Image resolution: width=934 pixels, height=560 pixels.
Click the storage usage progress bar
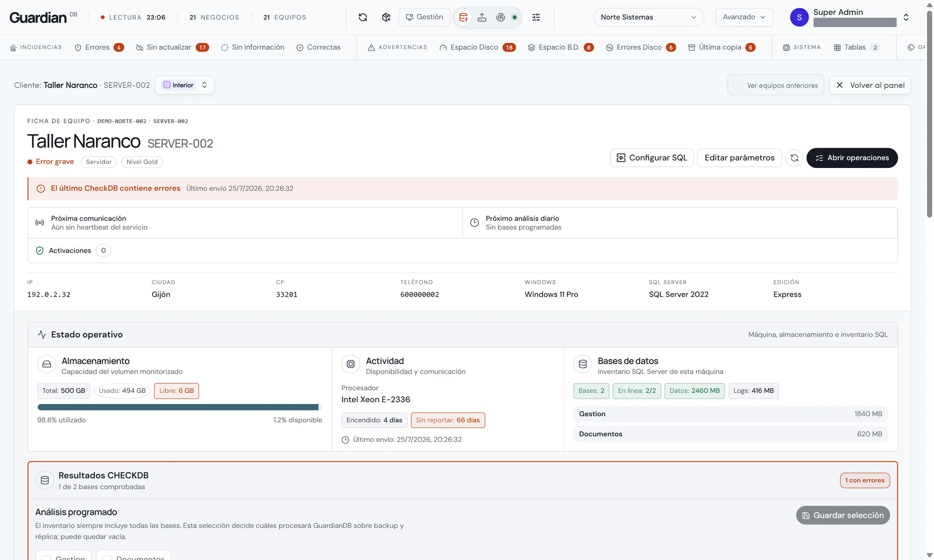click(180, 407)
